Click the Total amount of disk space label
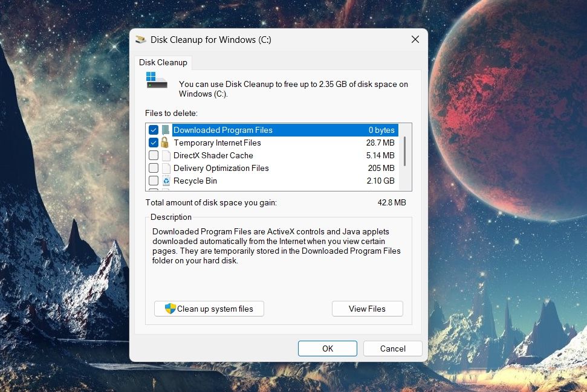587x392 pixels. pyautogui.click(x=211, y=202)
